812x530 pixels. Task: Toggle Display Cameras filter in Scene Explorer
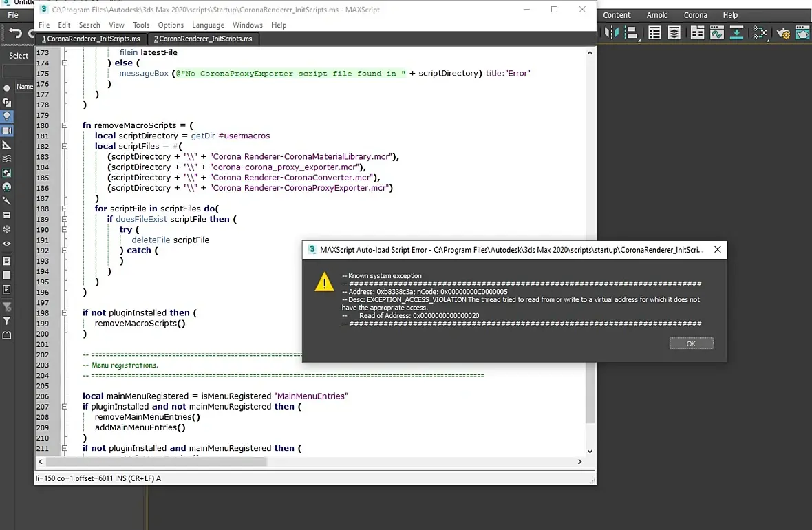[x=7, y=130]
